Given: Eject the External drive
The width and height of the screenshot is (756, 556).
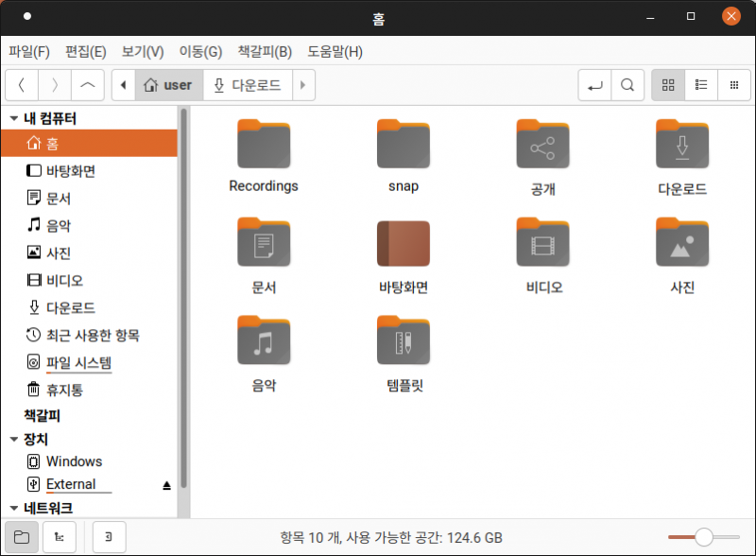Looking at the screenshot, I should point(166,483).
